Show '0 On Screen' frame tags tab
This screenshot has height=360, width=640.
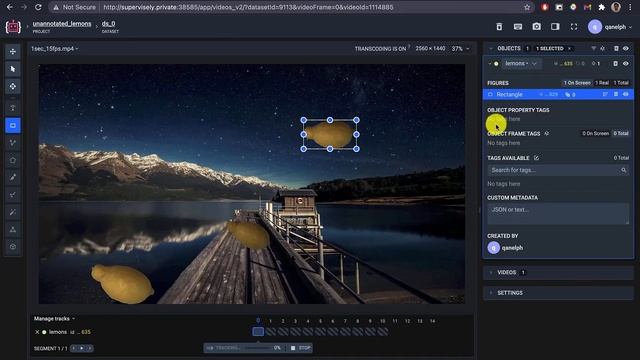pyautogui.click(x=596, y=133)
